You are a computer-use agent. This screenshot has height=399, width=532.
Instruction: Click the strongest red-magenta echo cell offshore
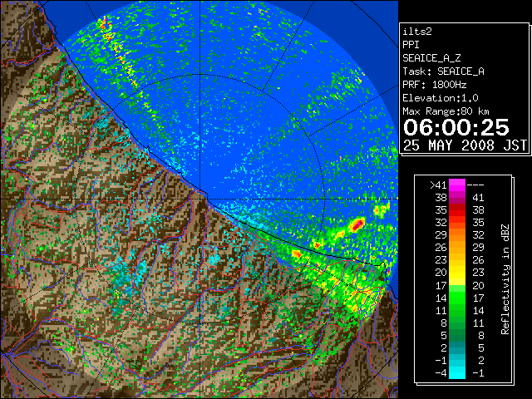(x=357, y=224)
